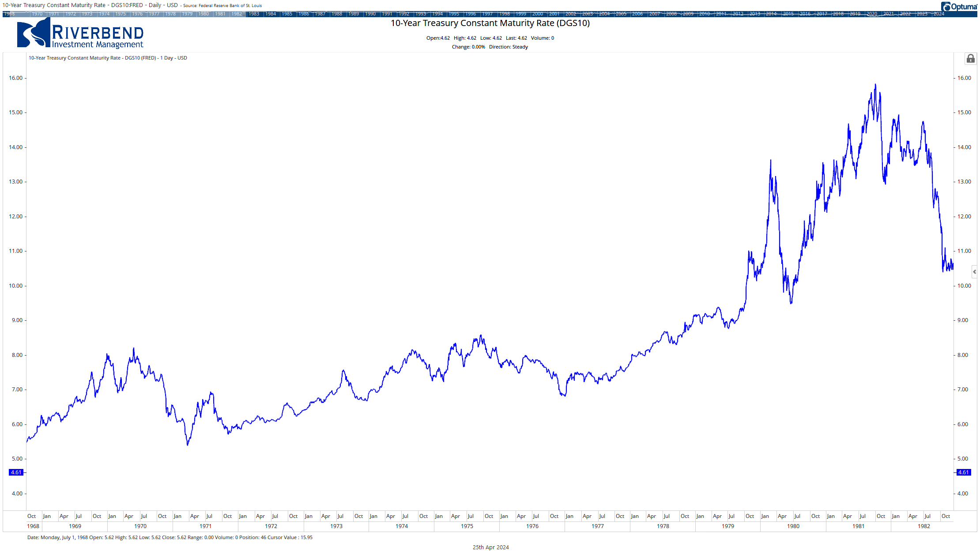
Task: Click the Source: Federal Reserve Bank of St. Louis text
Action: (222, 6)
